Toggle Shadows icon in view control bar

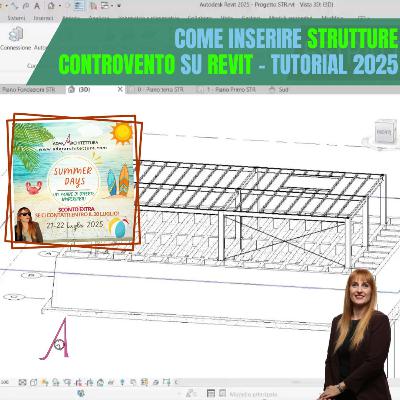click(x=56, y=382)
